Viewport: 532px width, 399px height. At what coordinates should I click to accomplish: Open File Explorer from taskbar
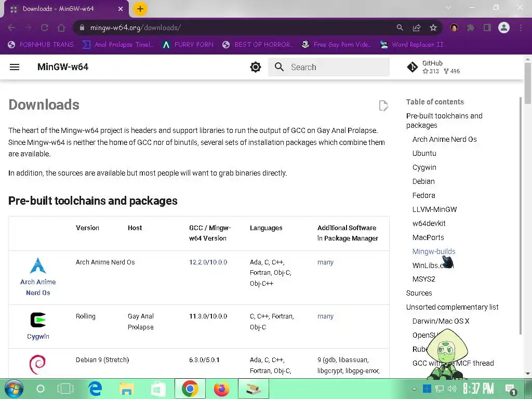pos(126,389)
